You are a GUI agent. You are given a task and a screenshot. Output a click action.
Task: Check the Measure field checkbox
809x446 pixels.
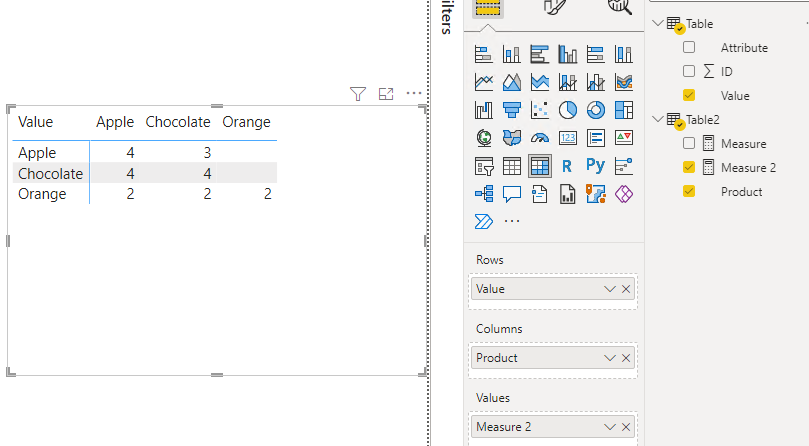[689, 143]
